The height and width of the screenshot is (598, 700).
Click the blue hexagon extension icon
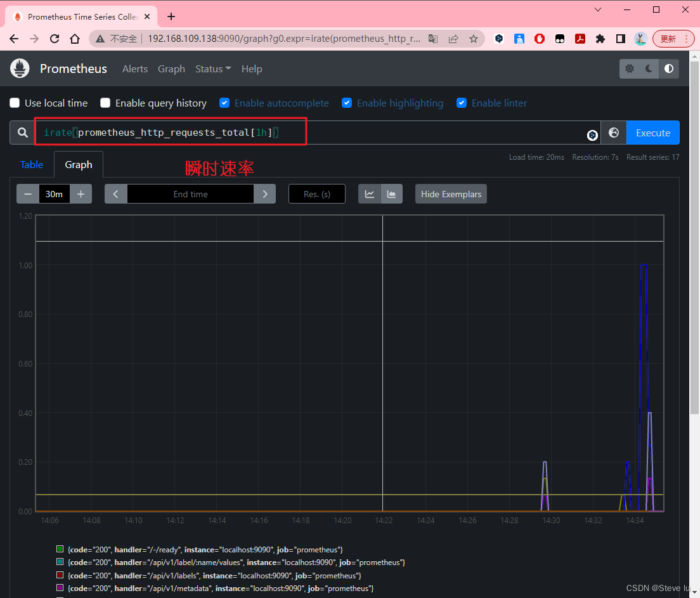499,39
